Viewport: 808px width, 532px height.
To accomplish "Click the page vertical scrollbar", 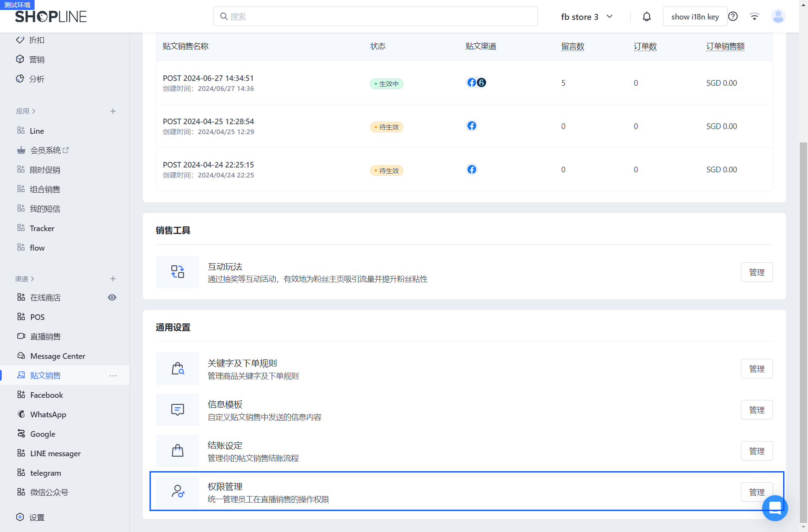I will (x=803, y=332).
